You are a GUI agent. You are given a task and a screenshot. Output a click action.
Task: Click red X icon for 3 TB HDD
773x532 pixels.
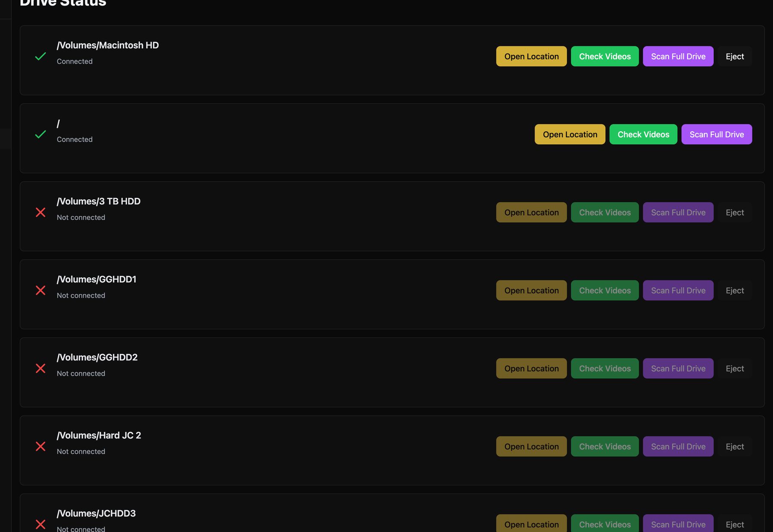click(x=40, y=213)
